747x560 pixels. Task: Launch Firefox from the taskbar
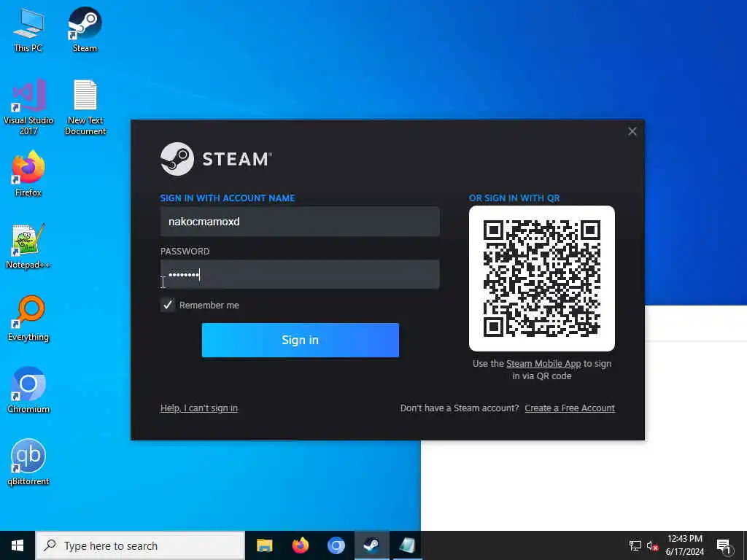(300, 545)
